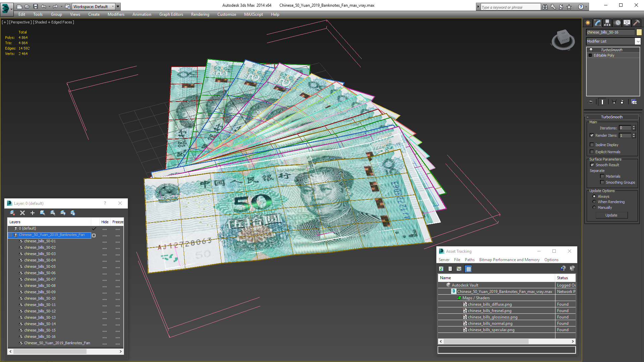This screenshot has width=644, height=362.
Task: Click the Save file toolbar icon
Action: (x=36, y=6)
